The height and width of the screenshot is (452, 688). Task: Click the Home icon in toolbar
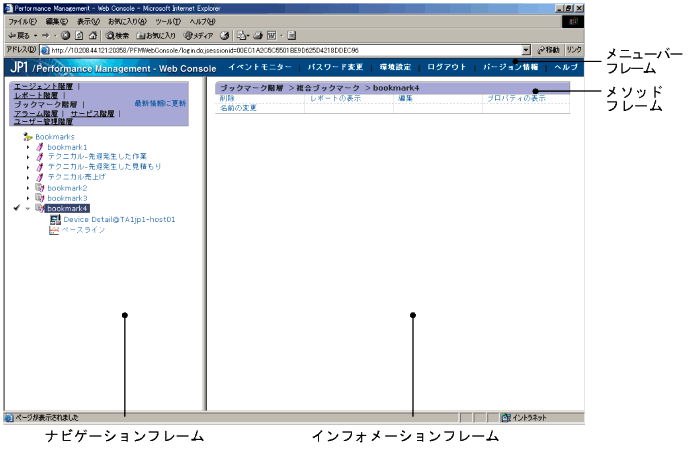pyautogui.click(x=93, y=36)
